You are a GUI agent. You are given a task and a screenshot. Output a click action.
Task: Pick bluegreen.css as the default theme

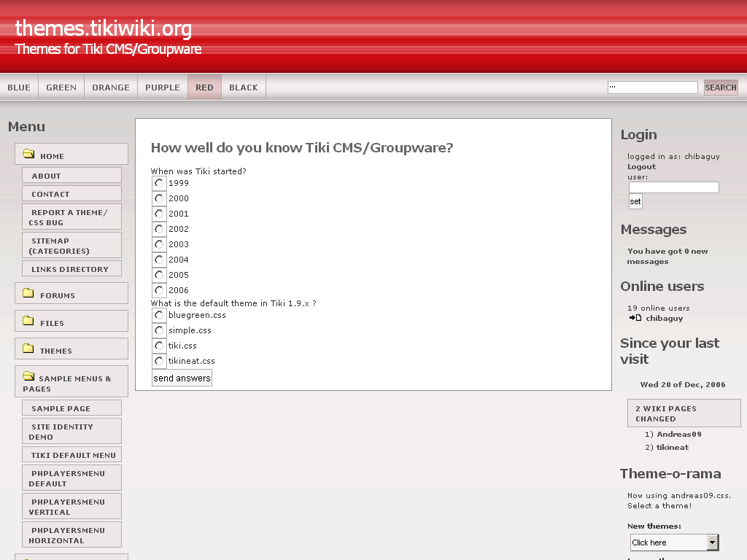point(159,315)
